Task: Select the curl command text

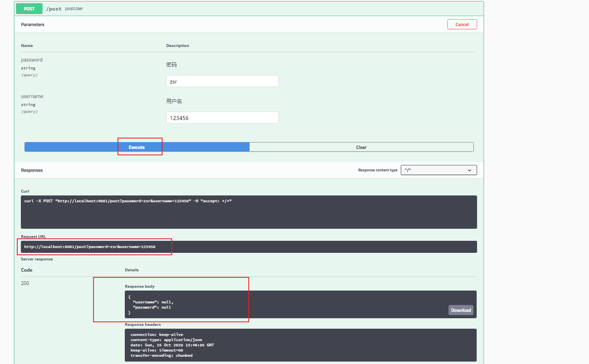Action: click(128, 201)
